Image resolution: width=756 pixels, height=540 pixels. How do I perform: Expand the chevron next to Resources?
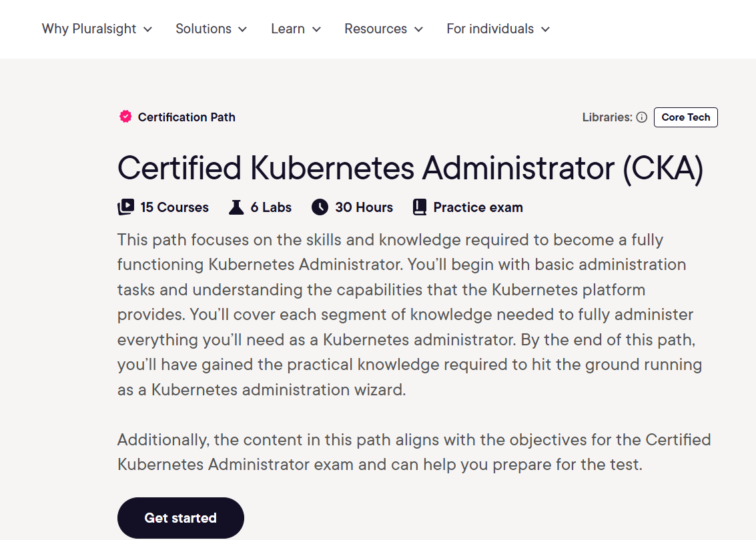tap(418, 29)
